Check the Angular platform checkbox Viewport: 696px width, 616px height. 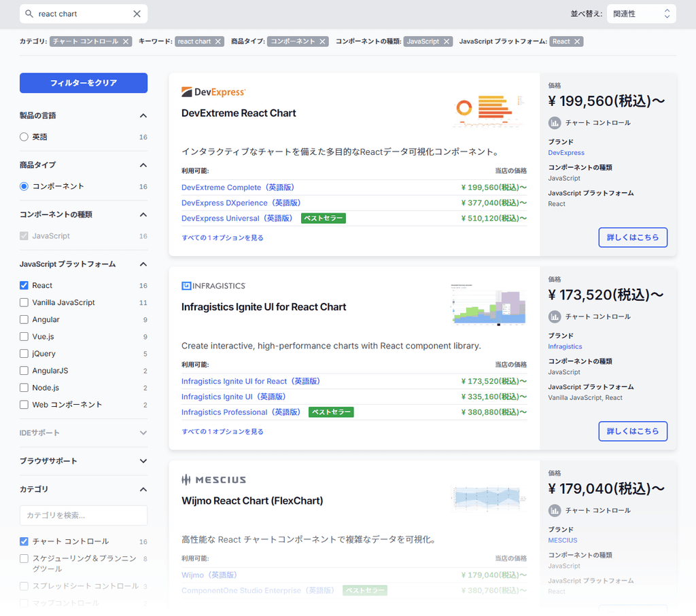[x=24, y=320]
